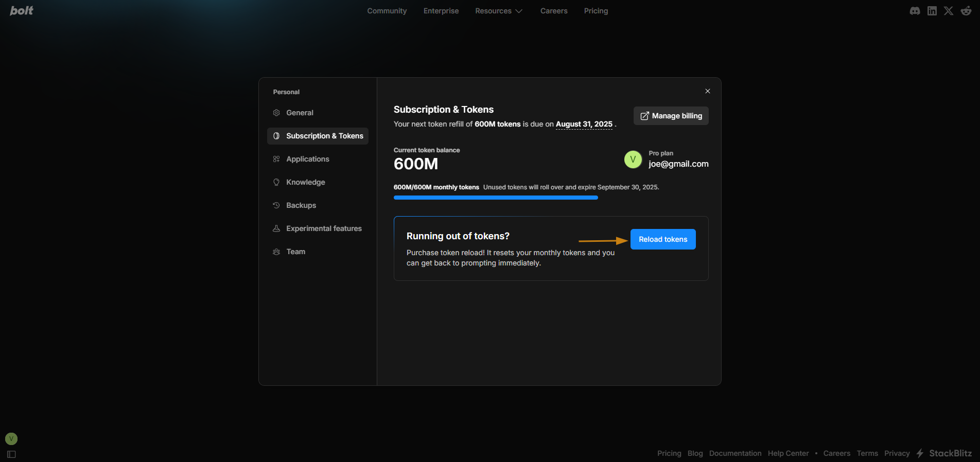Click the 'Pro plan' label

[x=661, y=153]
